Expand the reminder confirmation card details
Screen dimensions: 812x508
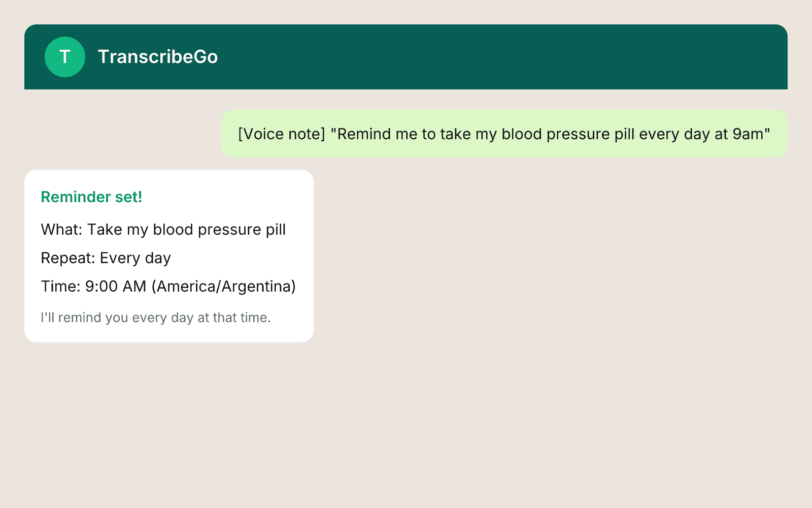(x=169, y=254)
